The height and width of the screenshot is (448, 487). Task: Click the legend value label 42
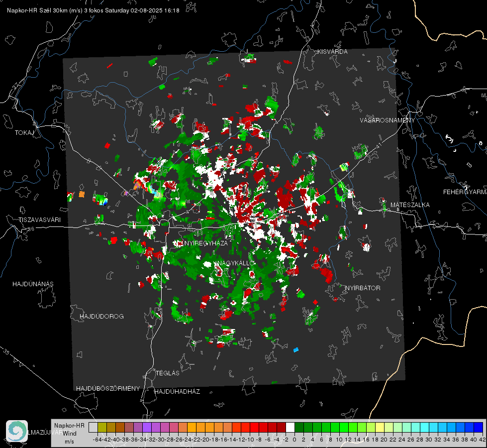[x=482, y=440]
